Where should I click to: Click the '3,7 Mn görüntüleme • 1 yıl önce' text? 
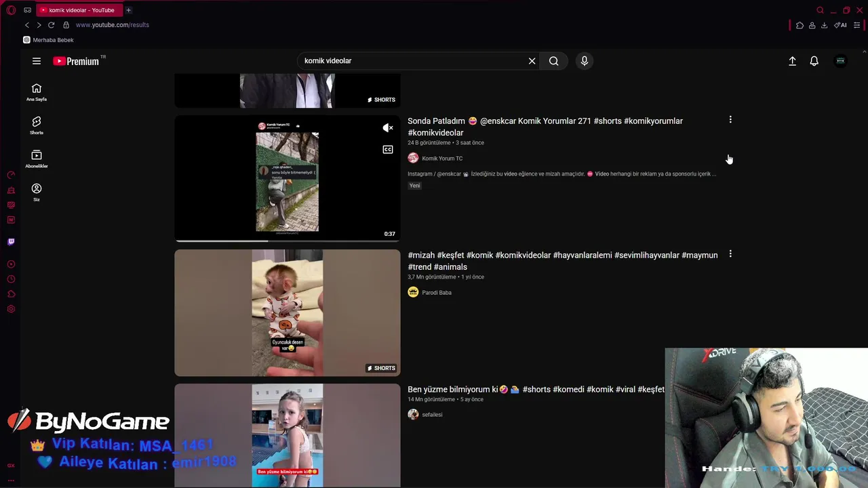pos(446,277)
